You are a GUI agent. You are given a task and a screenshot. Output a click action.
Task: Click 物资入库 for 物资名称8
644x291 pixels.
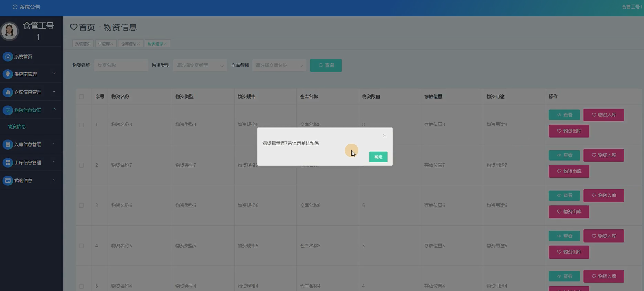pos(604,115)
